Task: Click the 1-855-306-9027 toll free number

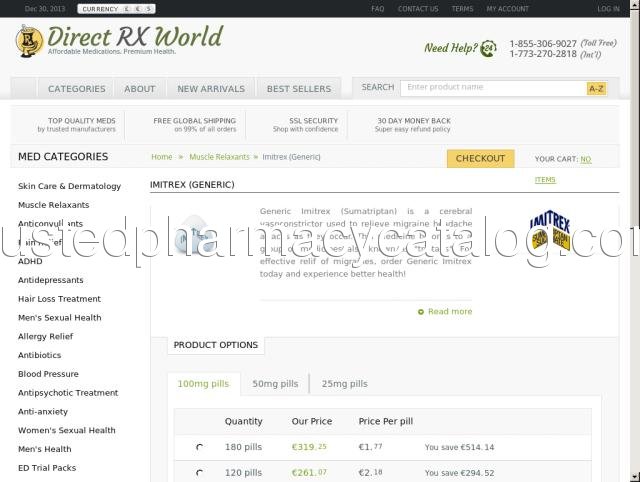Action: pyautogui.click(x=543, y=44)
